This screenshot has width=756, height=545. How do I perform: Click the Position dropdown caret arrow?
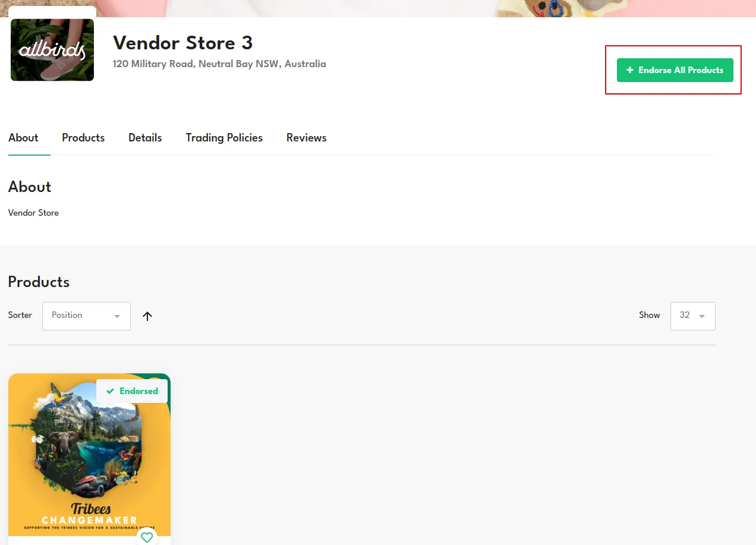117,316
